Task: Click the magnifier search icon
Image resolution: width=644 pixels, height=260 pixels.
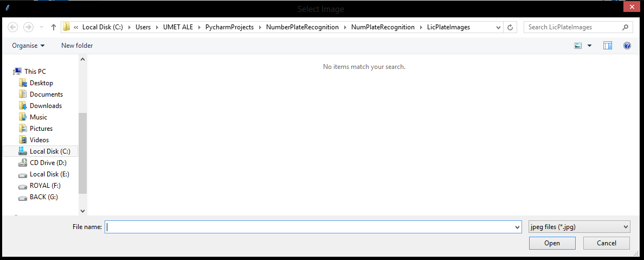Action: tap(625, 27)
